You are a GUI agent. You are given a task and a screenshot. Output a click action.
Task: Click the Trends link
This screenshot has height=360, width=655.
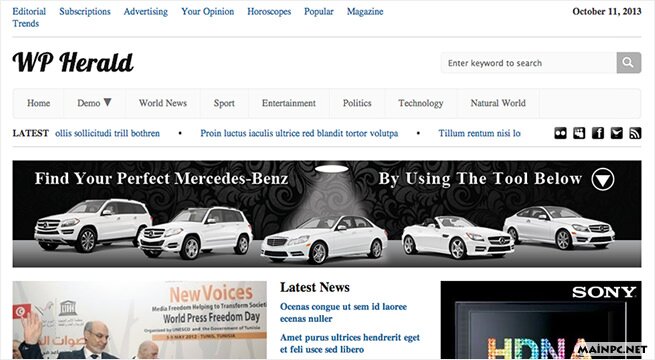tap(25, 23)
